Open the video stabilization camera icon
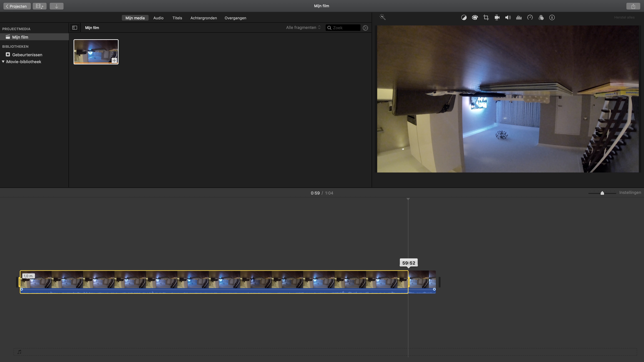The height and width of the screenshot is (362, 644). [497, 17]
